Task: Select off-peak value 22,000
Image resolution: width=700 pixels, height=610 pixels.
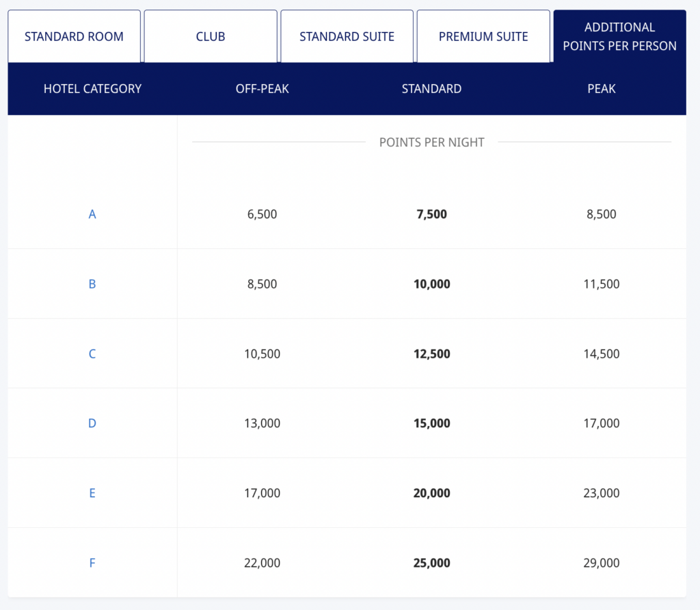Action: 262,563
